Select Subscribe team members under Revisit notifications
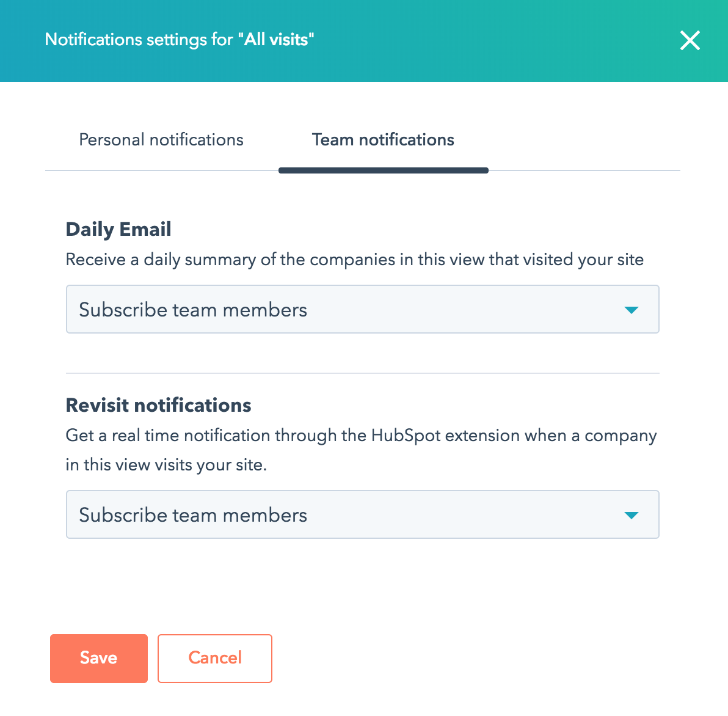Image resolution: width=728 pixels, height=716 pixels. coord(193,514)
